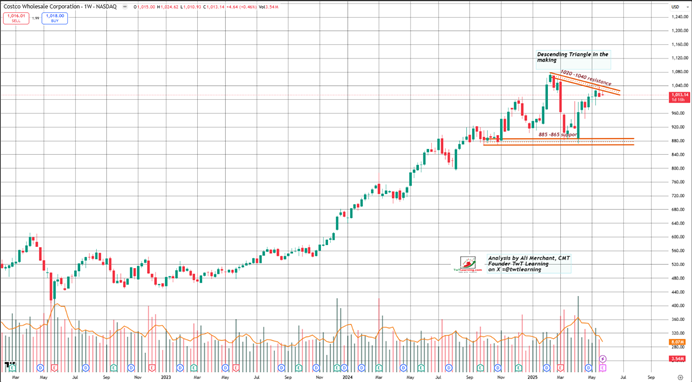Screen dimensions: 692x382
Task: Click the TwT Learning logo image on chart
Action: (467, 264)
